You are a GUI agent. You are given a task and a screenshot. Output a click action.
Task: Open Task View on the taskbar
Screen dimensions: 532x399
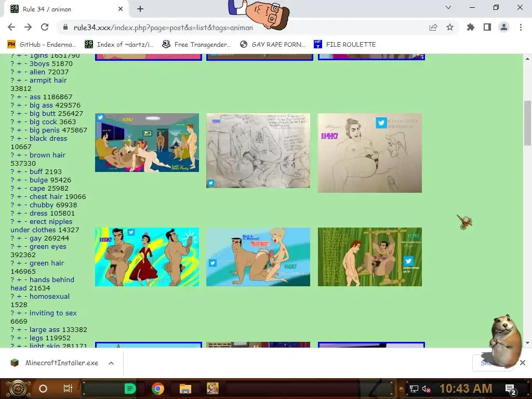(x=68, y=389)
